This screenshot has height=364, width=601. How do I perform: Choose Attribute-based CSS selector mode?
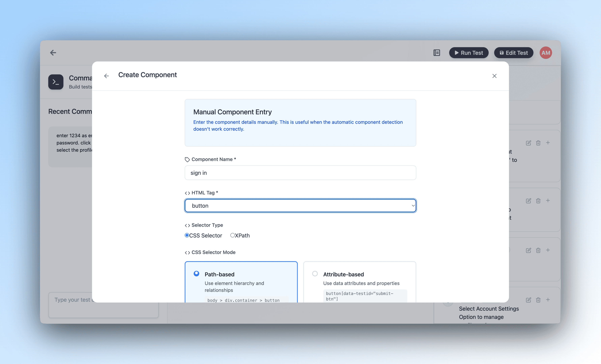315,274
